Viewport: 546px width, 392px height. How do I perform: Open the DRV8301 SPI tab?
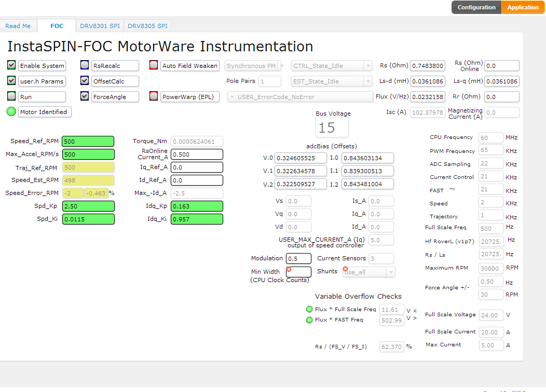click(100, 26)
